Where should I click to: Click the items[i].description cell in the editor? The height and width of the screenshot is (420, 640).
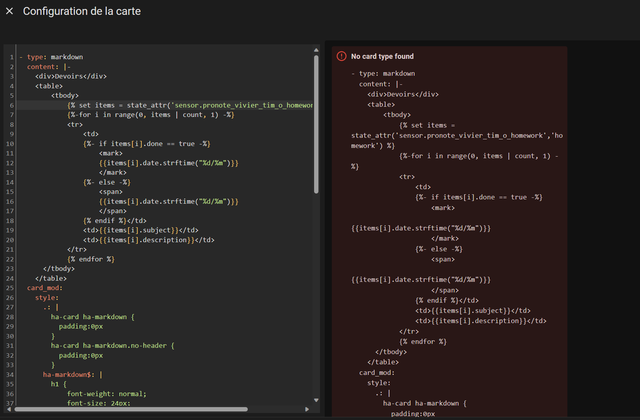click(x=149, y=240)
